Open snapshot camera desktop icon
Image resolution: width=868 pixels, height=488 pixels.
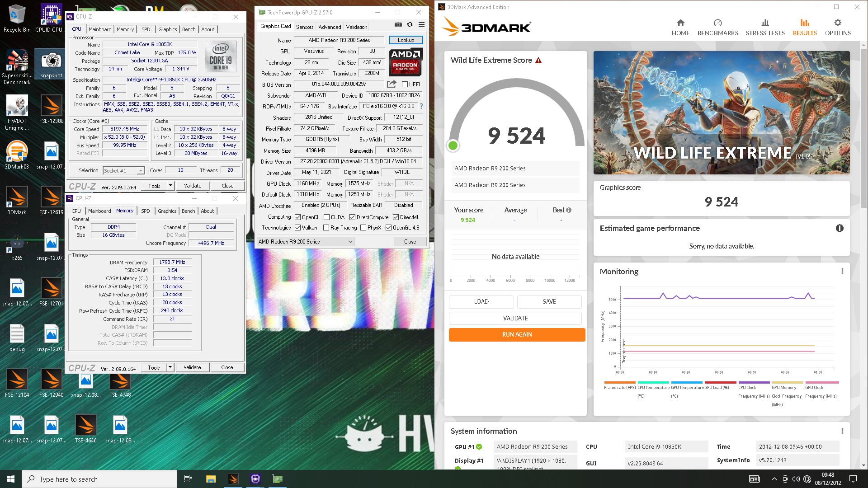[51, 64]
